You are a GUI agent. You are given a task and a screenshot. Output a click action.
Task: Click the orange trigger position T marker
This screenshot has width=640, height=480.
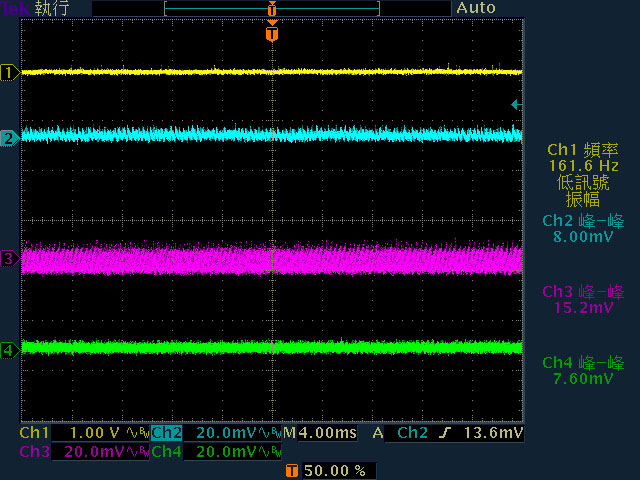coord(272,33)
